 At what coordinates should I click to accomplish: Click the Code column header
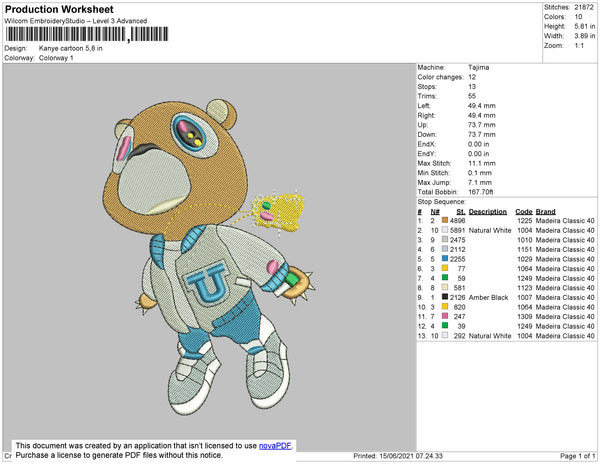click(524, 212)
